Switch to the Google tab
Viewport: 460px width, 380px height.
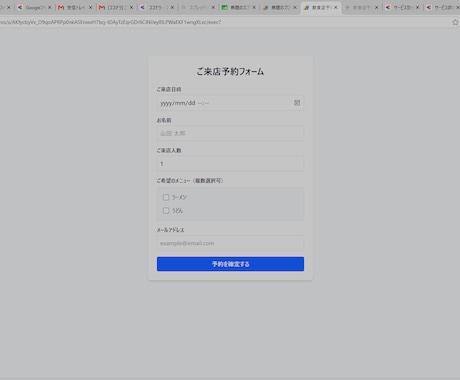(x=34, y=7)
